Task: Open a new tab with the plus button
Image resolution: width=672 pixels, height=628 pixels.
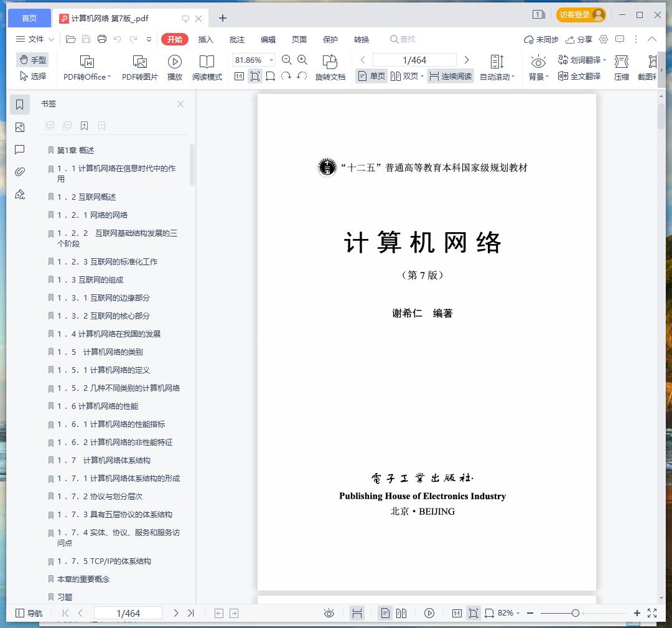Action: point(222,18)
